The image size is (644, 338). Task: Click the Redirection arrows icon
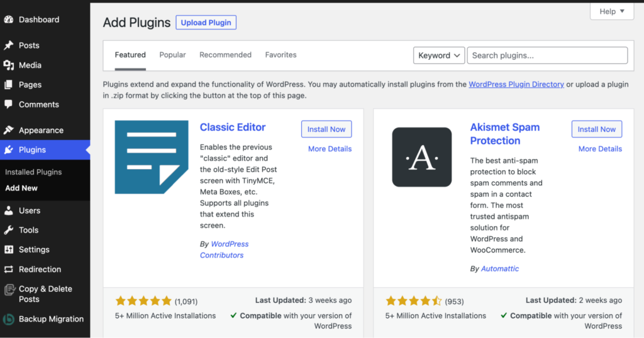9,269
